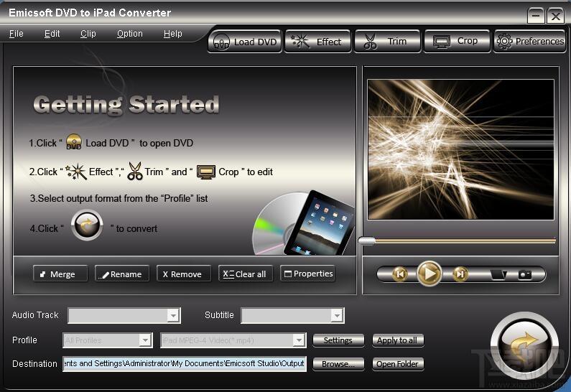Open file Properties
This screenshot has height=392, width=571.
(x=307, y=274)
